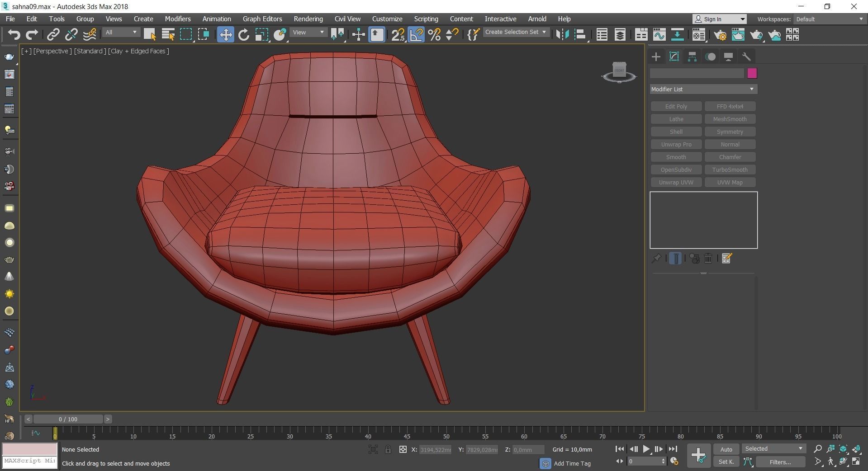Click the Filters... button
868x471 pixels.
tap(780, 462)
